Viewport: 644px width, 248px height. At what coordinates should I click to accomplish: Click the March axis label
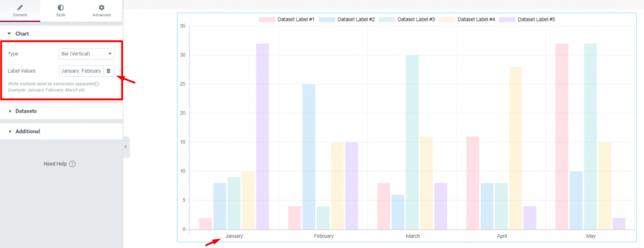coord(413,237)
